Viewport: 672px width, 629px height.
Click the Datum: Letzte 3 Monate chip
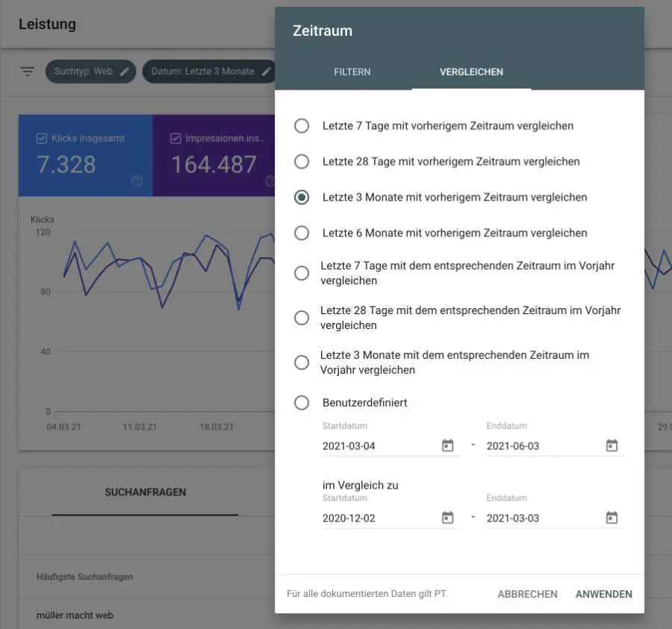pyautogui.click(x=209, y=72)
